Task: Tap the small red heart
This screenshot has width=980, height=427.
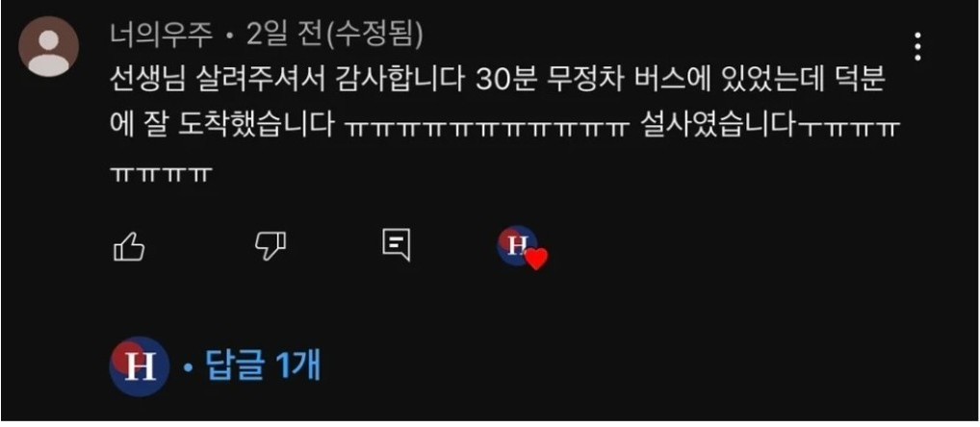Action: (x=536, y=259)
